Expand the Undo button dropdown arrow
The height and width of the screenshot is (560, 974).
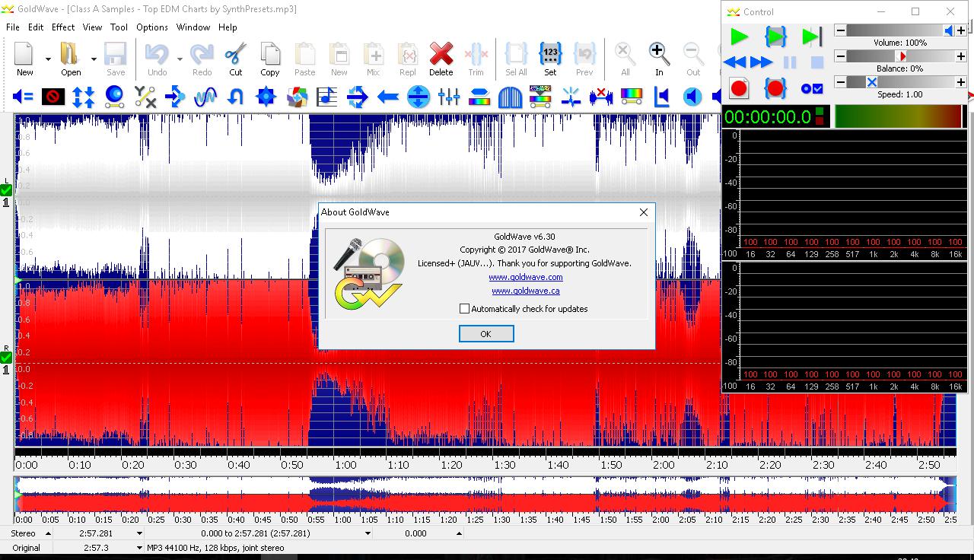tap(180, 59)
